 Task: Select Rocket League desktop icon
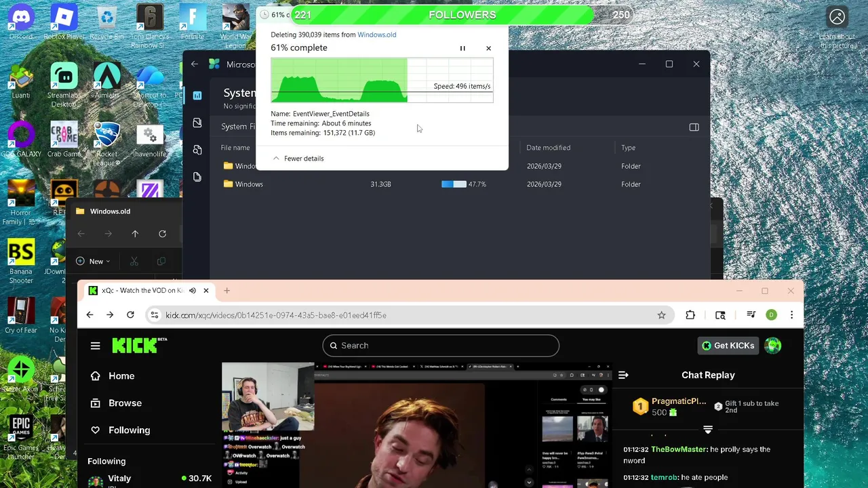pos(106,144)
